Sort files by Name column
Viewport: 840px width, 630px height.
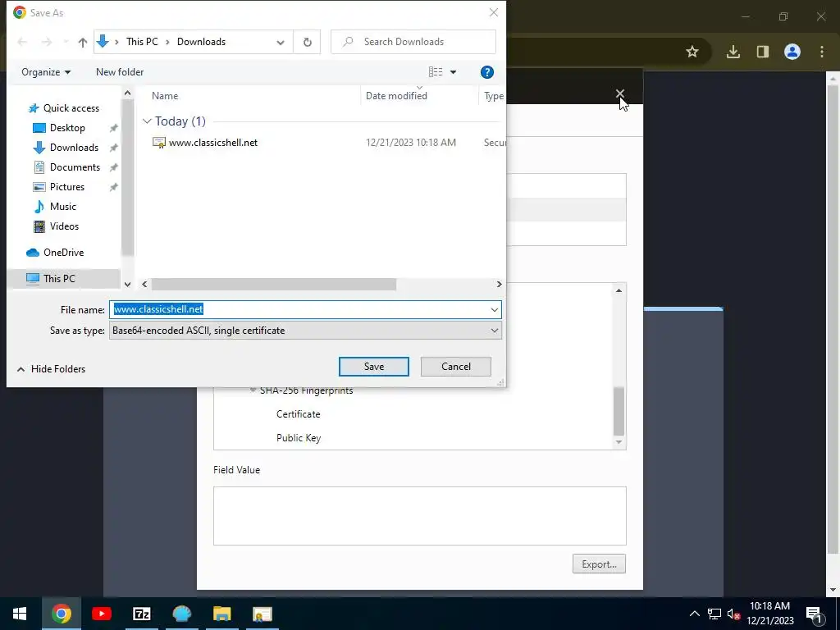165,96
